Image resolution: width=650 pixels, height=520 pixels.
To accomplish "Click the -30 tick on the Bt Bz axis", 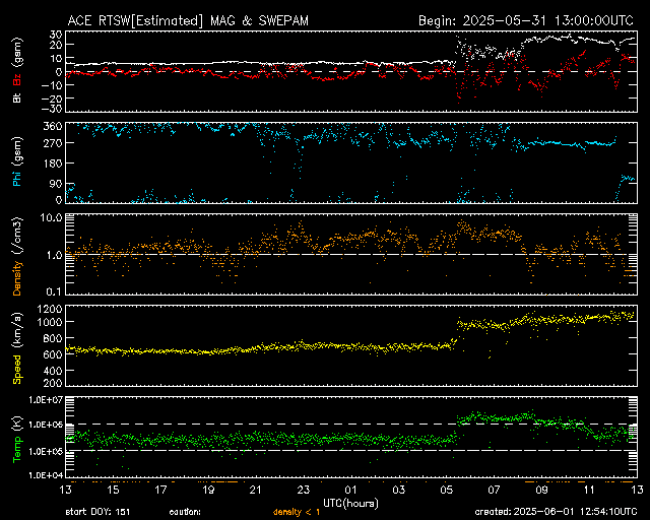I will point(53,108).
